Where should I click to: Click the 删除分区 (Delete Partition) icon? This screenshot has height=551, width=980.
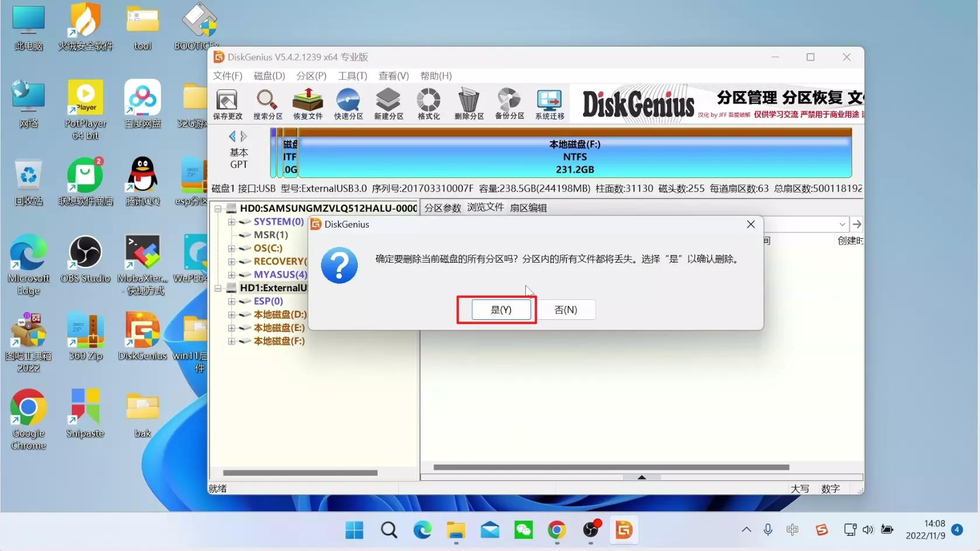469,103
